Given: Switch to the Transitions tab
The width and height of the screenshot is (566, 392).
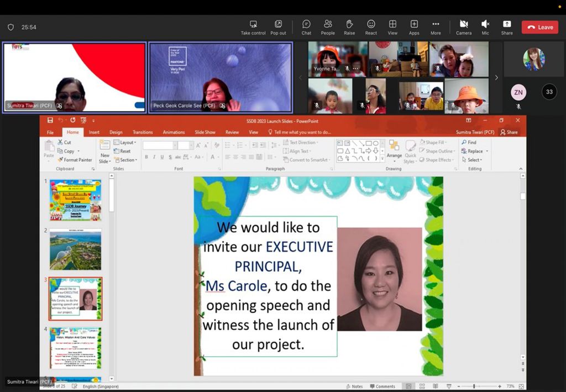Looking at the screenshot, I should (x=143, y=132).
